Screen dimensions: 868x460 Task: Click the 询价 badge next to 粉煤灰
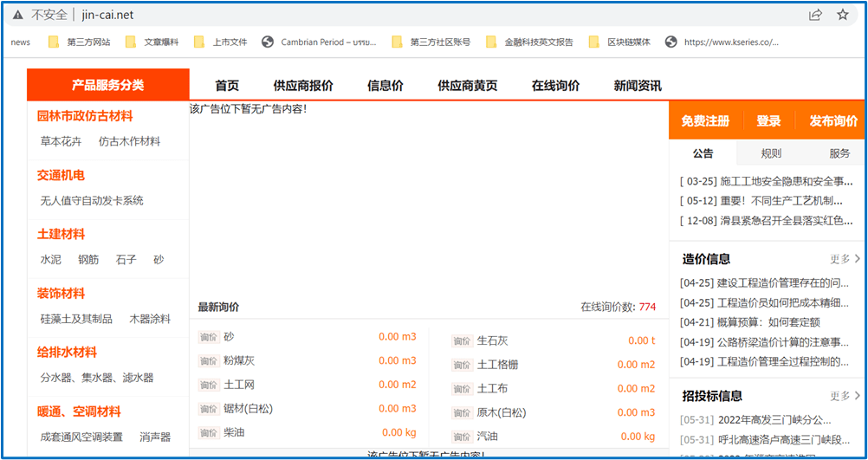(x=209, y=361)
